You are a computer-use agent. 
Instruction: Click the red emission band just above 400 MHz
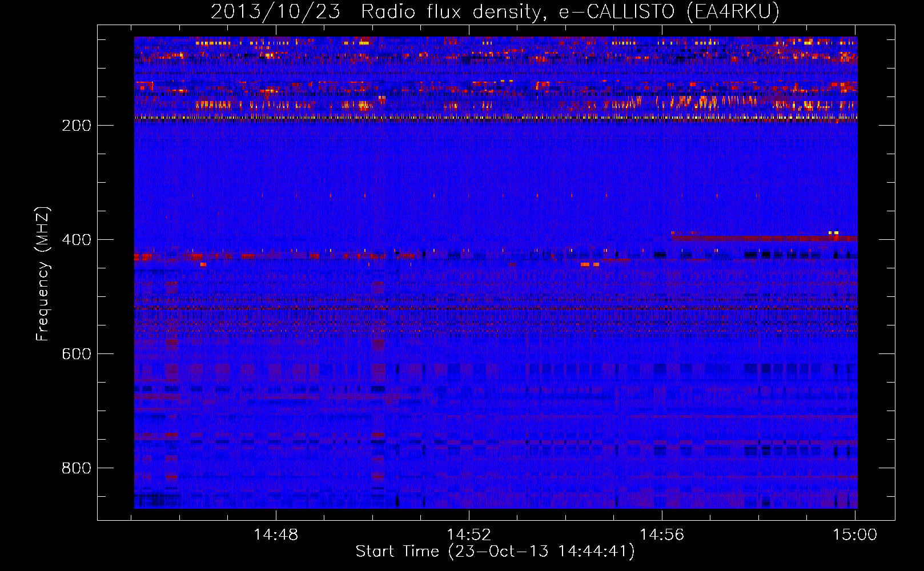[x=765, y=238]
